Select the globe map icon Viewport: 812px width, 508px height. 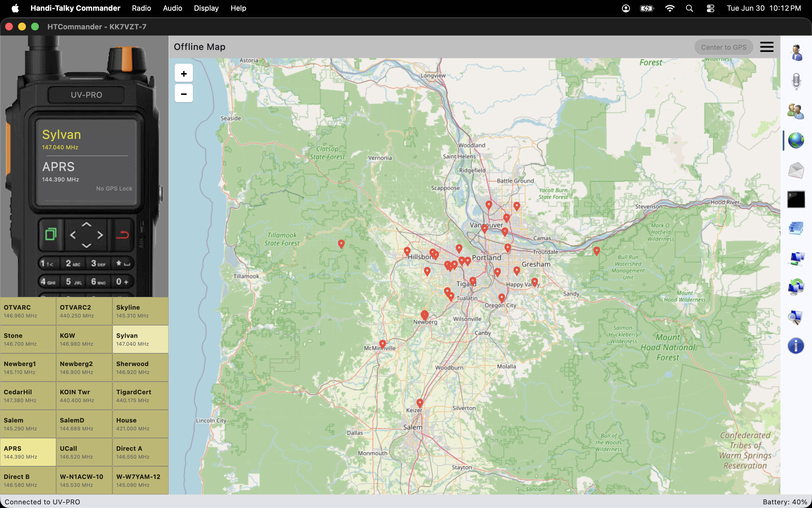(796, 141)
